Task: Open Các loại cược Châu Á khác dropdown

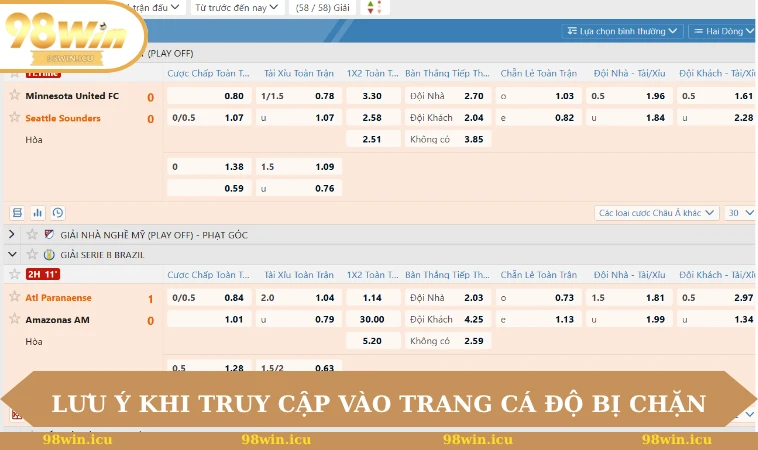Action: point(656,213)
